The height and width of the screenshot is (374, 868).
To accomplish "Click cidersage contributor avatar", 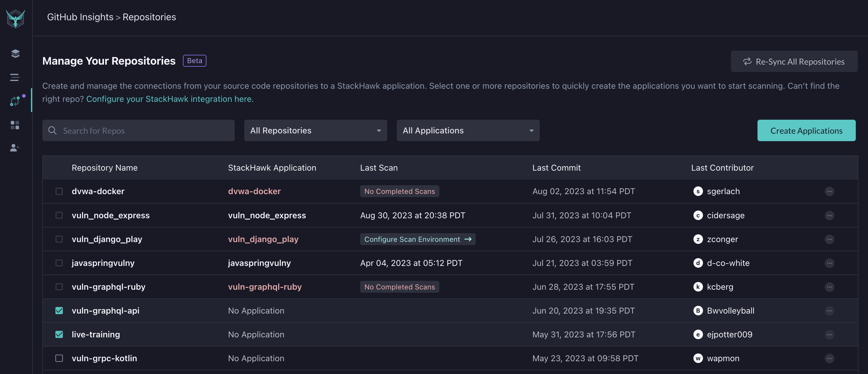I will pyautogui.click(x=698, y=215).
